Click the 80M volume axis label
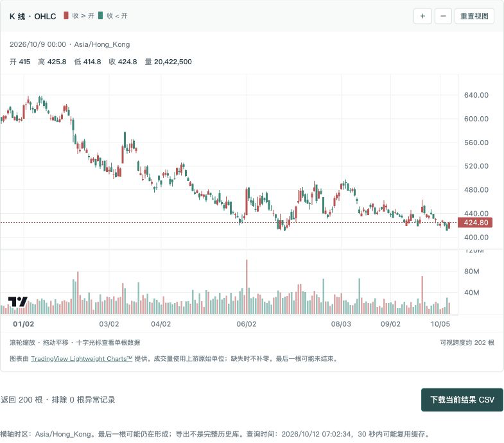 point(471,272)
